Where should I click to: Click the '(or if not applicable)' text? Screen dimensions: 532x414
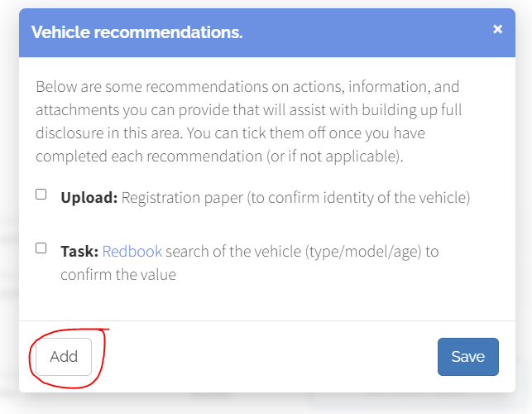point(334,156)
